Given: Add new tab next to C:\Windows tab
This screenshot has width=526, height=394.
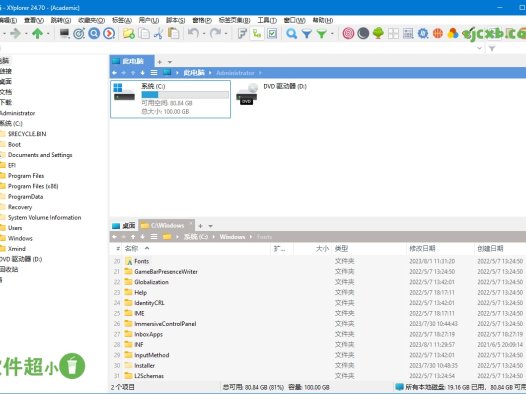Looking at the screenshot, I should point(200,226).
